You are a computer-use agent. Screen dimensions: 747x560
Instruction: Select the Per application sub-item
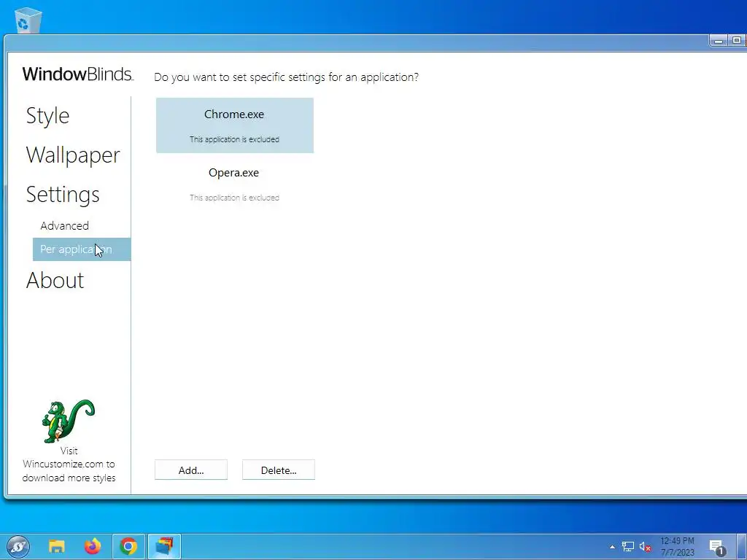pyautogui.click(x=82, y=249)
